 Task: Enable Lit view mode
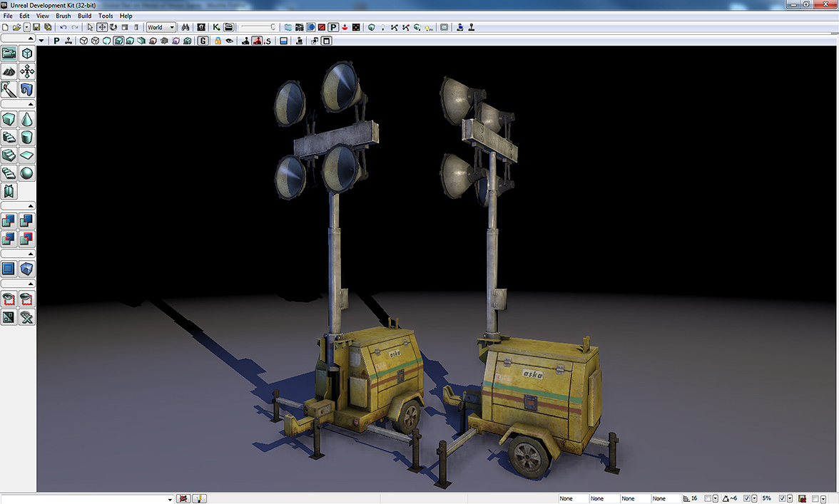tap(118, 41)
